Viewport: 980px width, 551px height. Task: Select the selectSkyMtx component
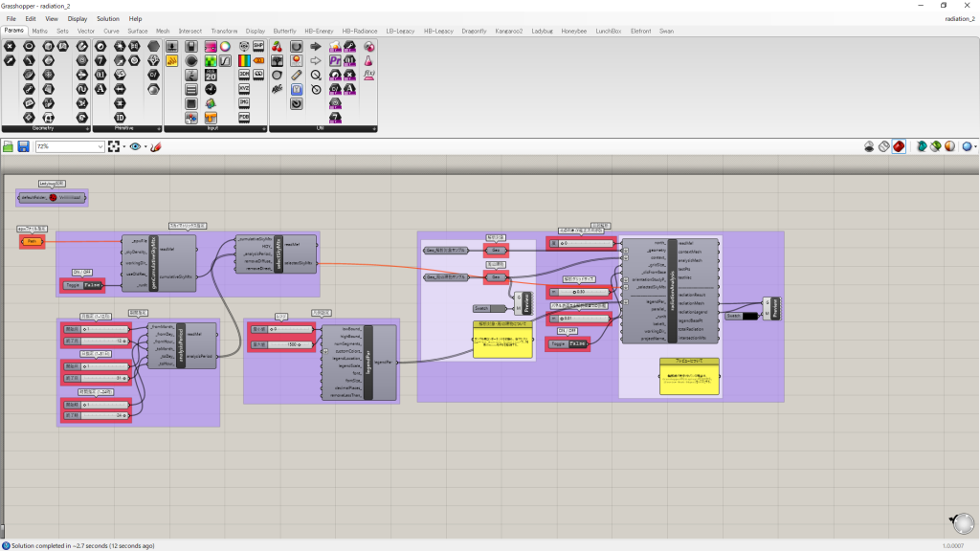(276, 253)
